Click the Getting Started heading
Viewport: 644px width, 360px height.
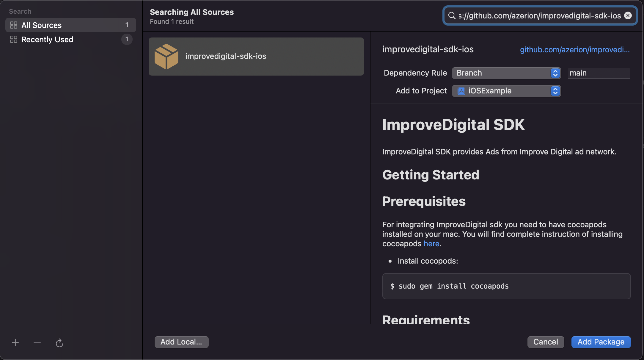click(x=431, y=175)
